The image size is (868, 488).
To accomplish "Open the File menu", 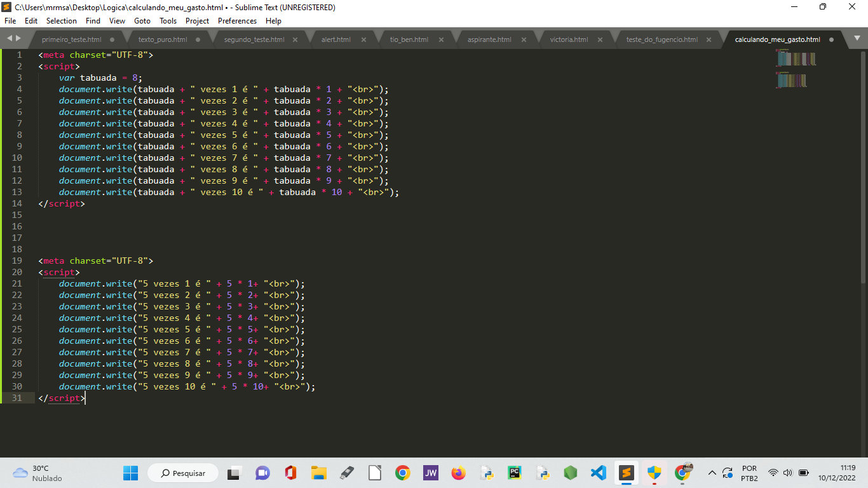I will click(x=10, y=20).
